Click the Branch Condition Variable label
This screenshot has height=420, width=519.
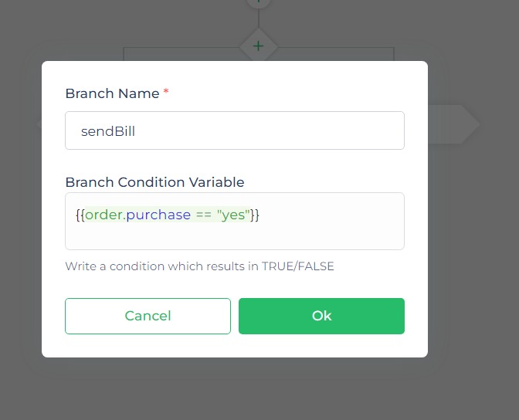coord(154,182)
